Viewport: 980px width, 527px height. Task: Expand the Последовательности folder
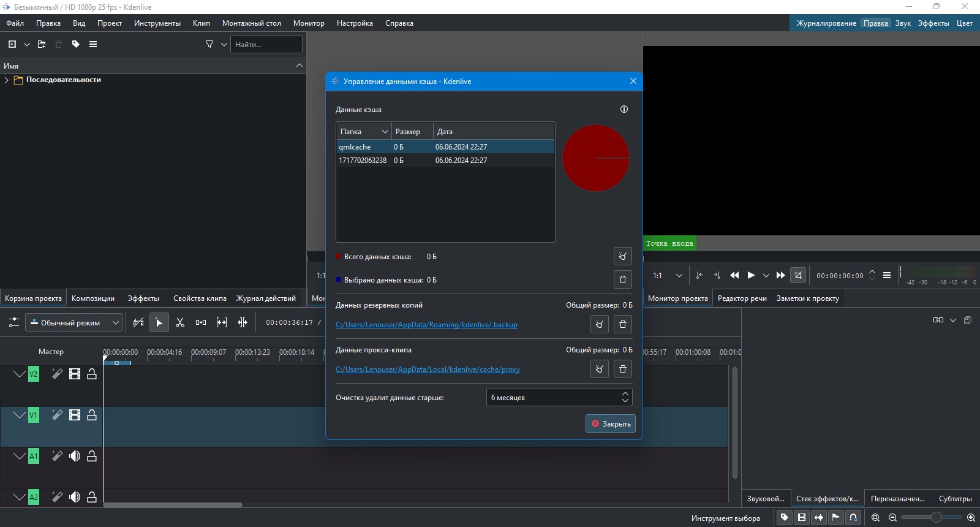tap(6, 80)
